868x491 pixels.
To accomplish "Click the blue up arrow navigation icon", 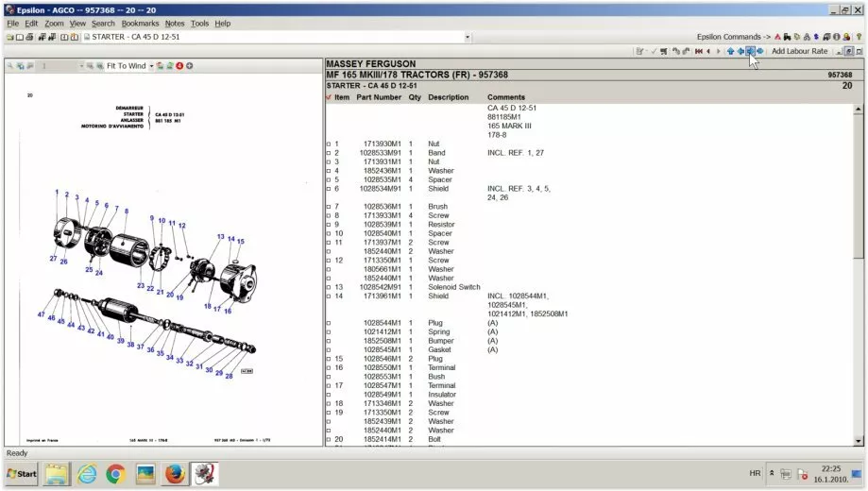I will (x=730, y=51).
